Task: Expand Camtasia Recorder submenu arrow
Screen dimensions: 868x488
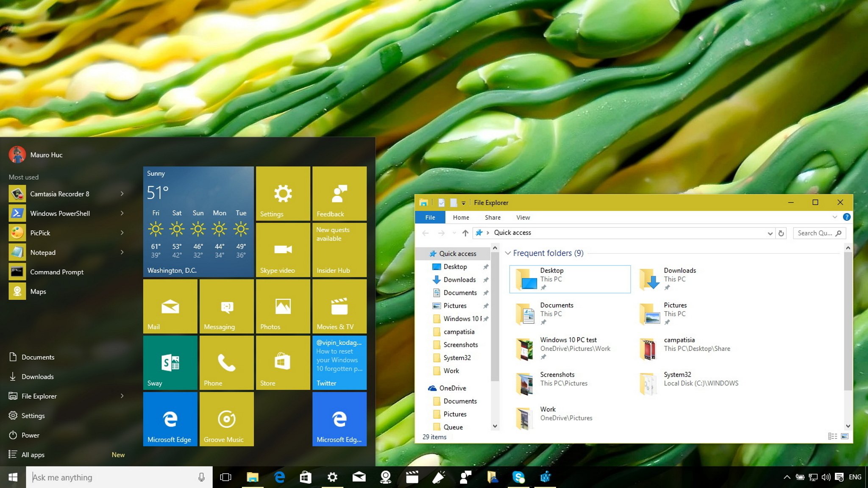Action: click(122, 194)
